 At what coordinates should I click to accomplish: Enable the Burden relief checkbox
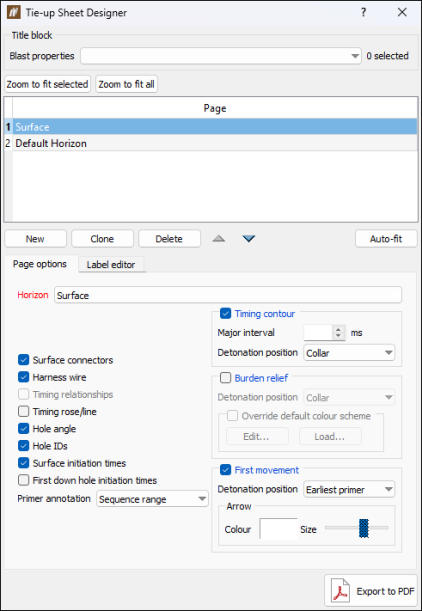click(x=226, y=378)
